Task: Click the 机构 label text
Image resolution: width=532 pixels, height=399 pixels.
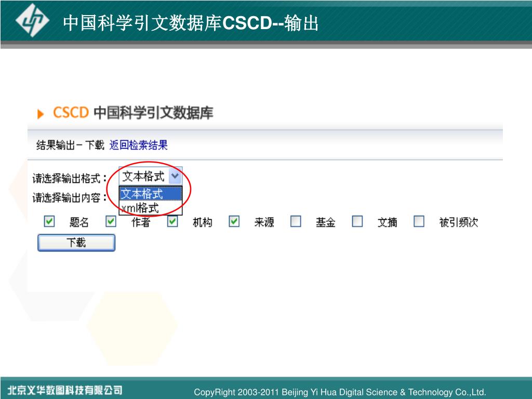Action: [x=203, y=222]
